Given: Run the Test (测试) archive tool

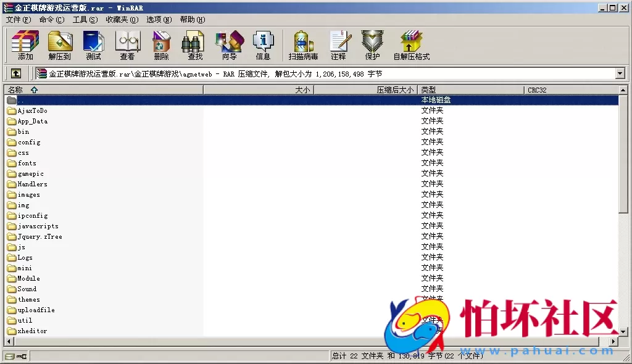Looking at the screenshot, I should [x=93, y=45].
